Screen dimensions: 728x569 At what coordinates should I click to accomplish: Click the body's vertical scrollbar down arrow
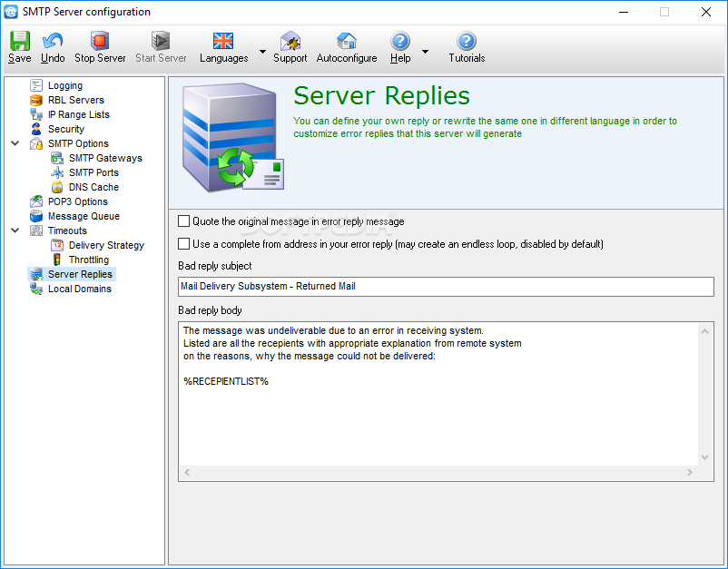pyautogui.click(x=704, y=457)
